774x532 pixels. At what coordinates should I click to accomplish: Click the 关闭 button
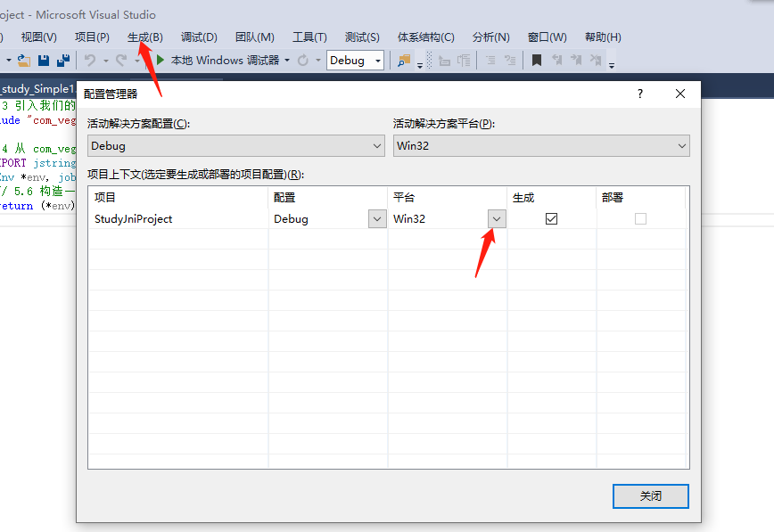tap(651, 496)
